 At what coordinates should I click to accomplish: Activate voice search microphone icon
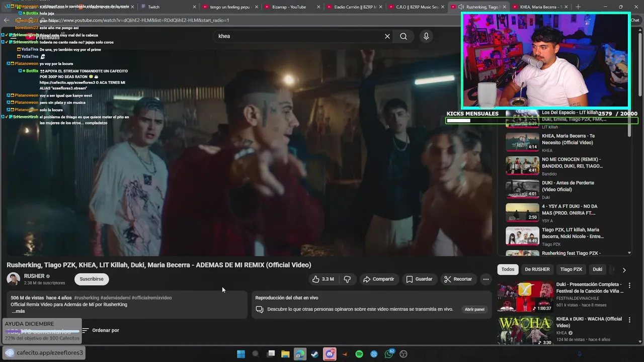426,36
